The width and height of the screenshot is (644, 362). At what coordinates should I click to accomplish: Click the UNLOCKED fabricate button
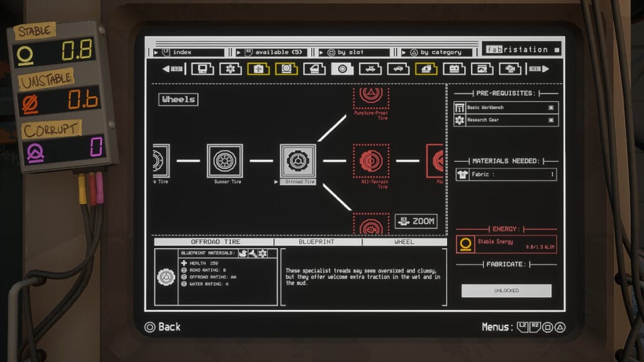(x=506, y=290)
